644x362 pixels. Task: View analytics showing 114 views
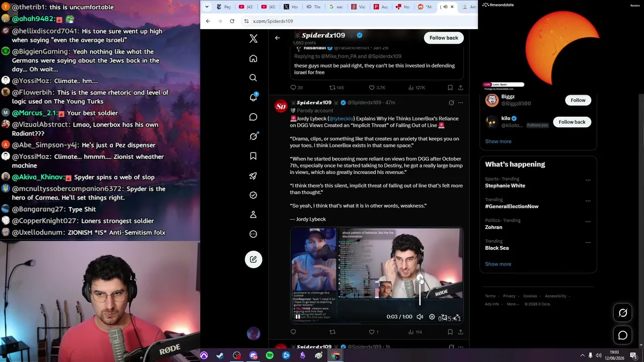[x=415, y=332]
